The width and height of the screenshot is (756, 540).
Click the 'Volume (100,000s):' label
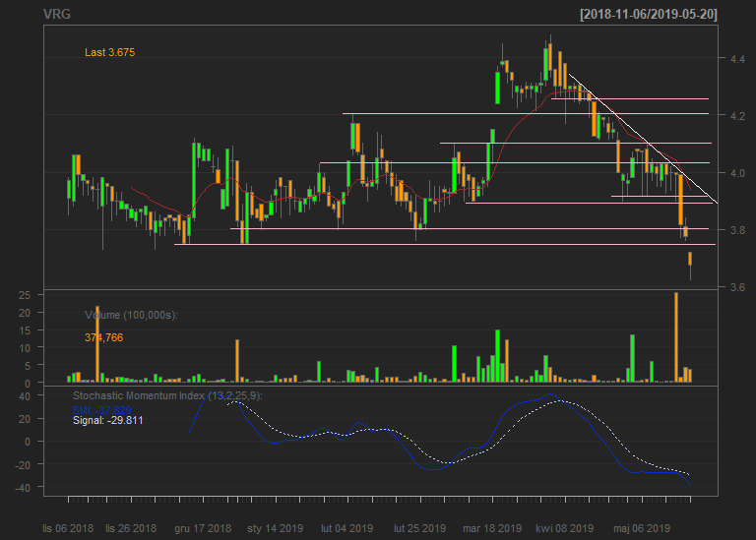[131, 315]
